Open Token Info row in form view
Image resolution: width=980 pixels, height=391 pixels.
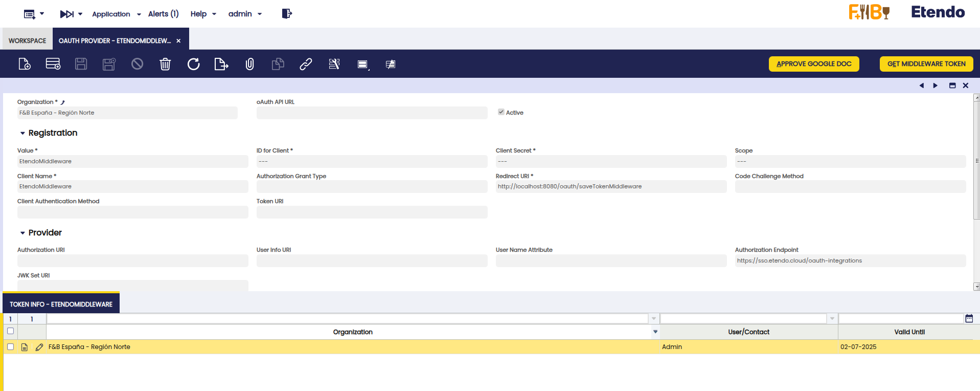25,347
